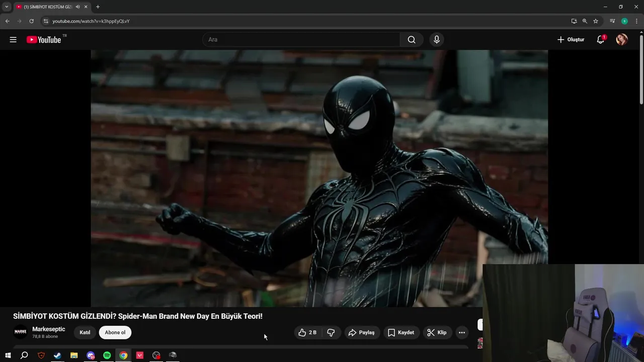Screen dimensions: 644x362
Task: Open Chrome profile S icon
Action: [x=624, y=21]
